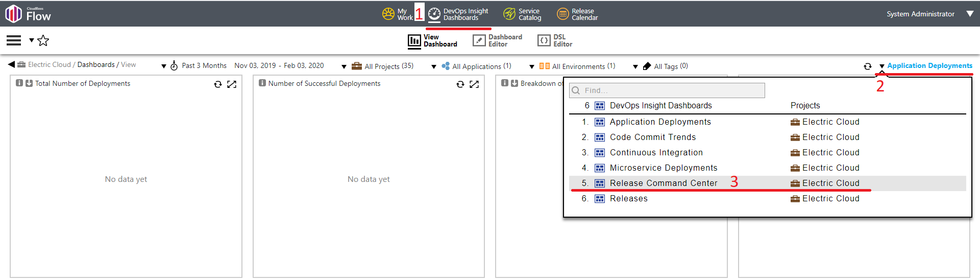Open All Projects filter dropdown

pos(344,67)
